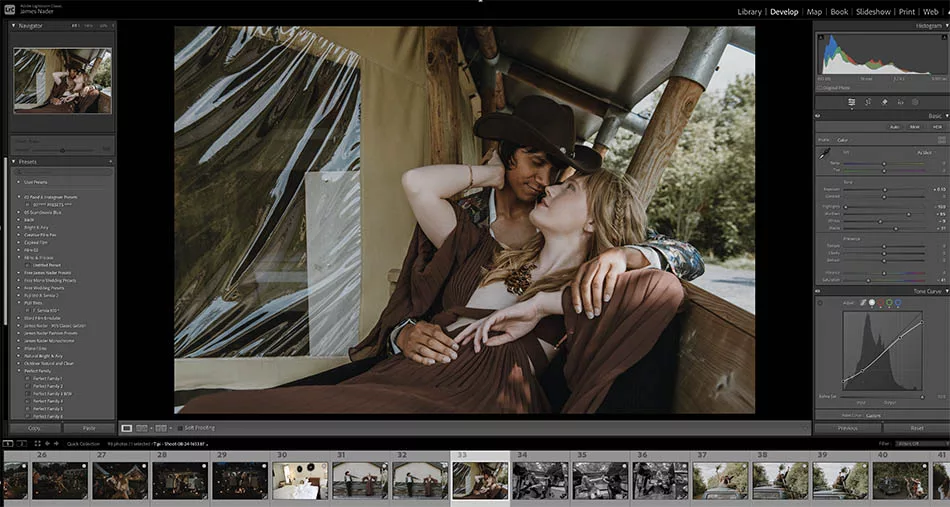Click the HDR button in Basic panel
Screen dimensions: 950x507
click(x=937, y=127)
